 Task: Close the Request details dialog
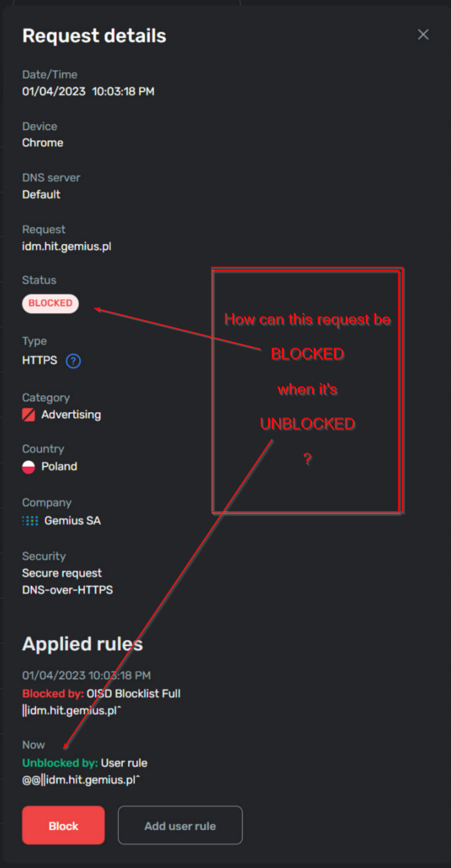pos(423,34)
